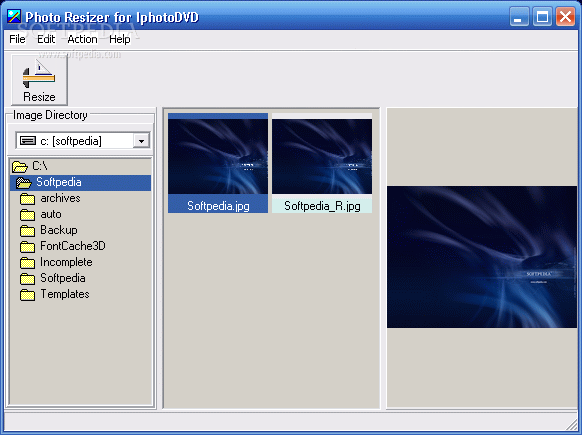Click the Incomplete folder icon

(x=27, y=262)
